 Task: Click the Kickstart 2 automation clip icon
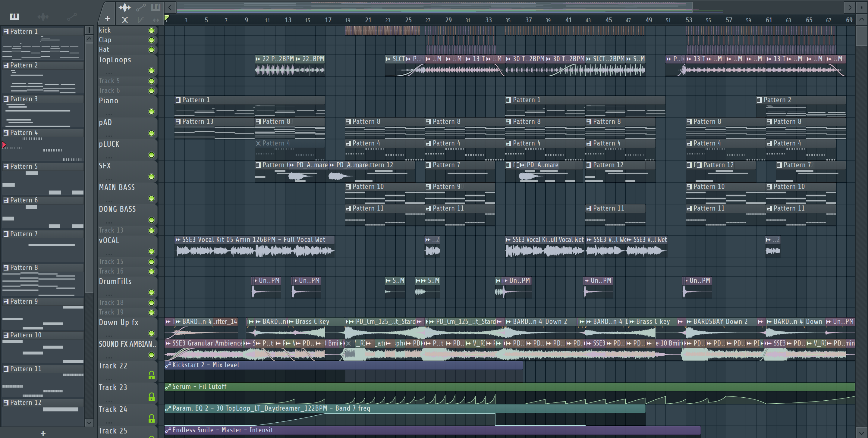click(x=168, y=365)
